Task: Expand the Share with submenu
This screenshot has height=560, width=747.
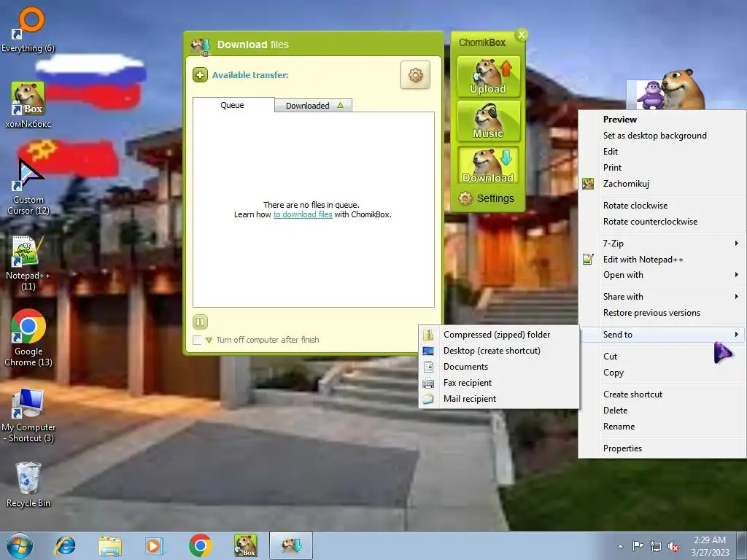Action: point(662,297)
